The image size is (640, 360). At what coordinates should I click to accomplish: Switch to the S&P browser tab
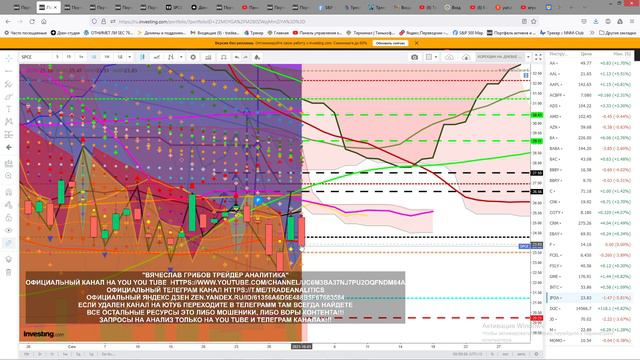(x=326, y=7)
